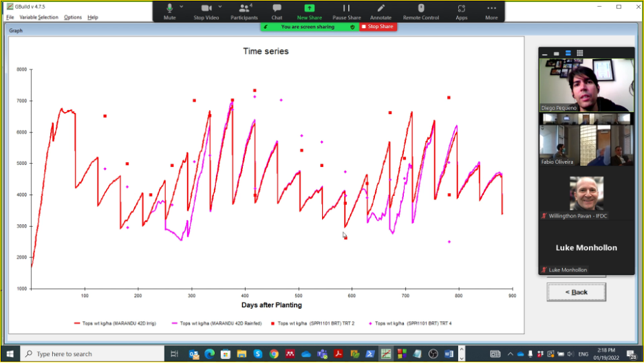Open OBS Studio from taskbar
The height and width of the screenshot is (363, 644).
pos(433,354)
